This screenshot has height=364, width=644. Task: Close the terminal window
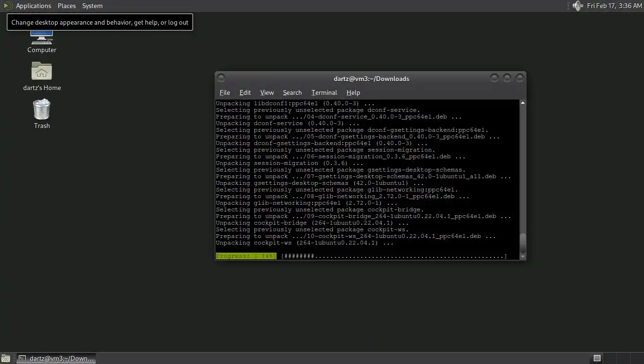(x=520, y=77)
